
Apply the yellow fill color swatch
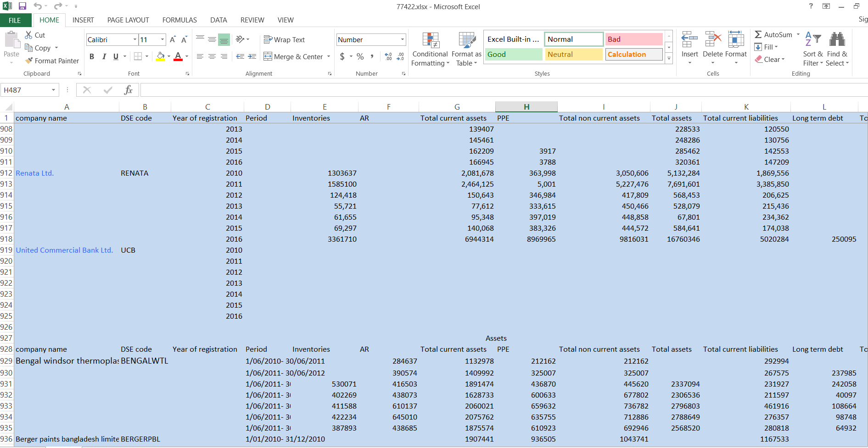pos(160,56)
